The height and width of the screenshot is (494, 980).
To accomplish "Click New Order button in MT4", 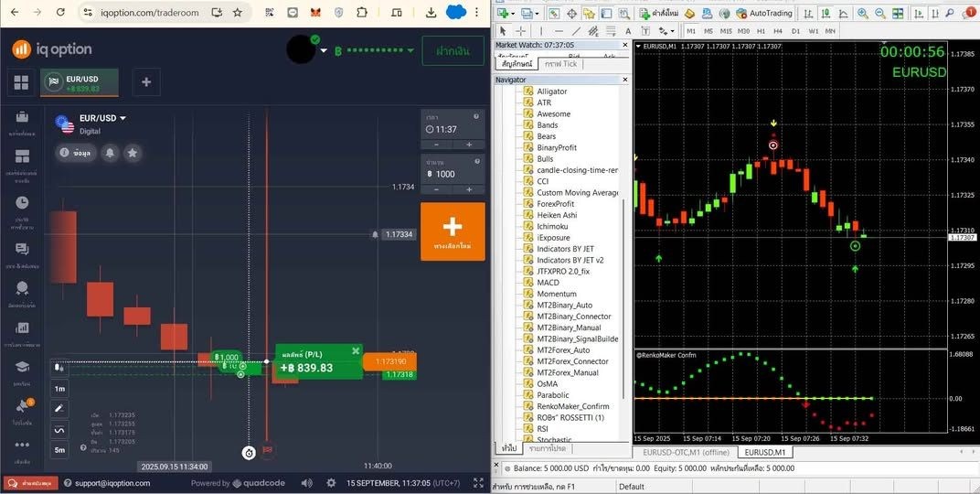I will click(659, 13).
